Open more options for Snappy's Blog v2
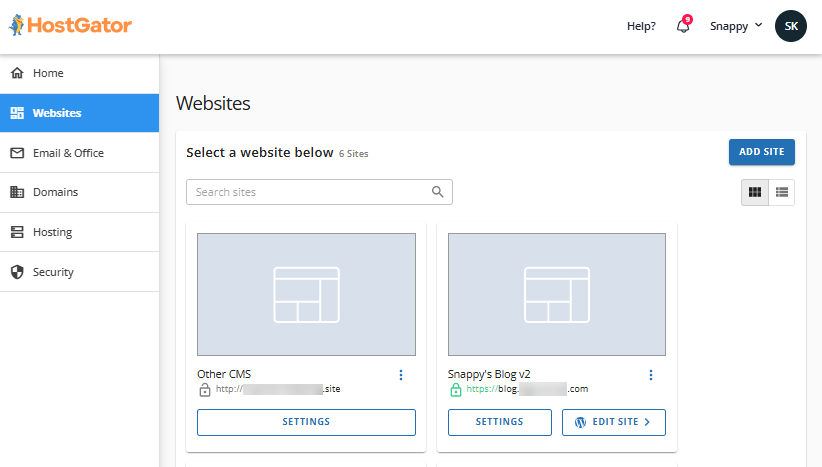Image resolution: width=822 pixels, height=467 pixels. click(x=651, y=375)
